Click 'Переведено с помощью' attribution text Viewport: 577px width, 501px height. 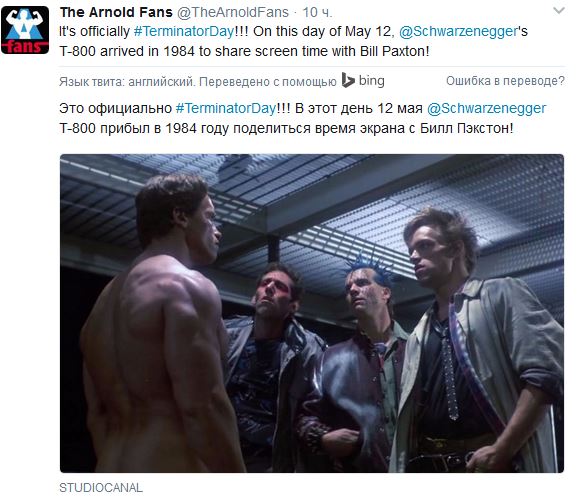(268, 81)
